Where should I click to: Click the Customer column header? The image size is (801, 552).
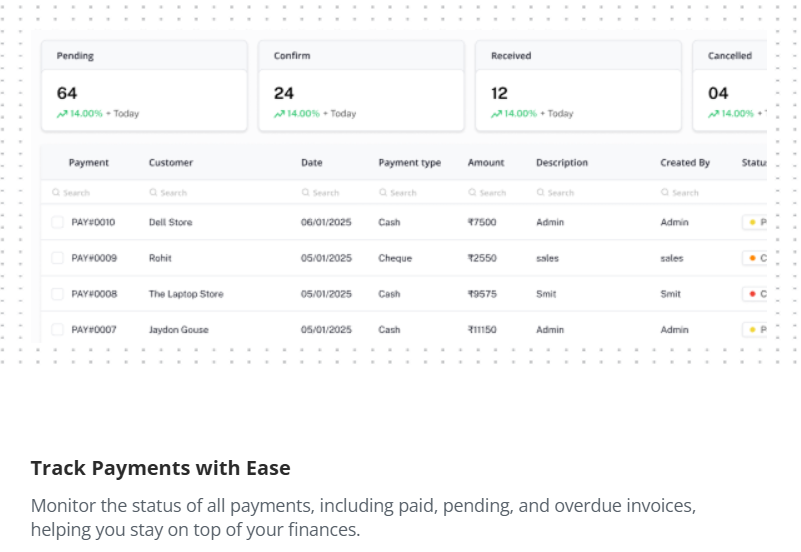[171, 163]
